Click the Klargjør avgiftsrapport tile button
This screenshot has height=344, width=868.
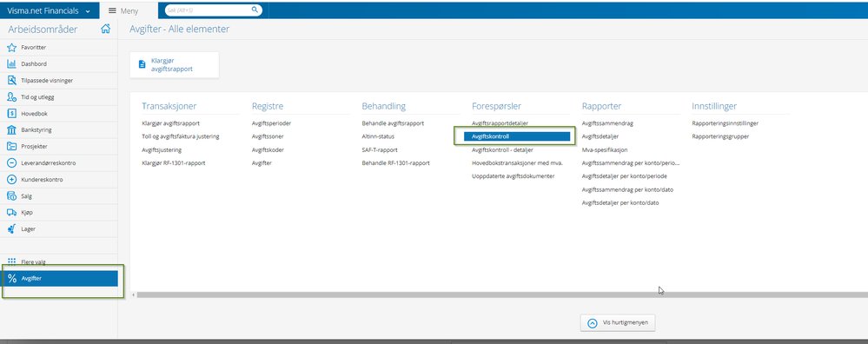pos(175,65)
